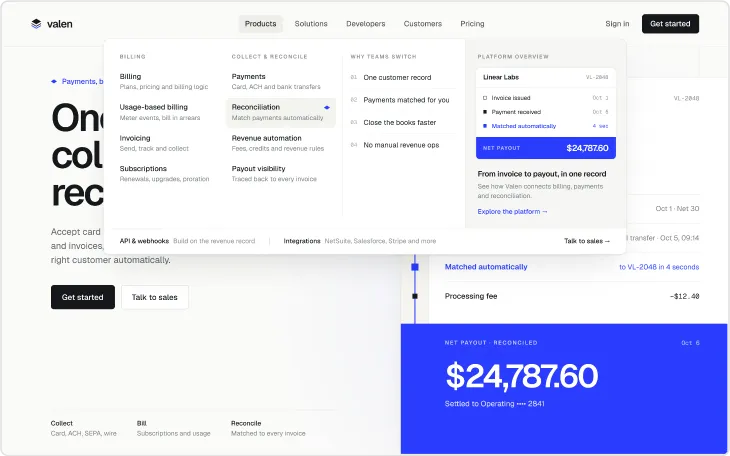Click the blue diamond beside Reconciliation
Screen dimensions: 730x456
[327, 108]
